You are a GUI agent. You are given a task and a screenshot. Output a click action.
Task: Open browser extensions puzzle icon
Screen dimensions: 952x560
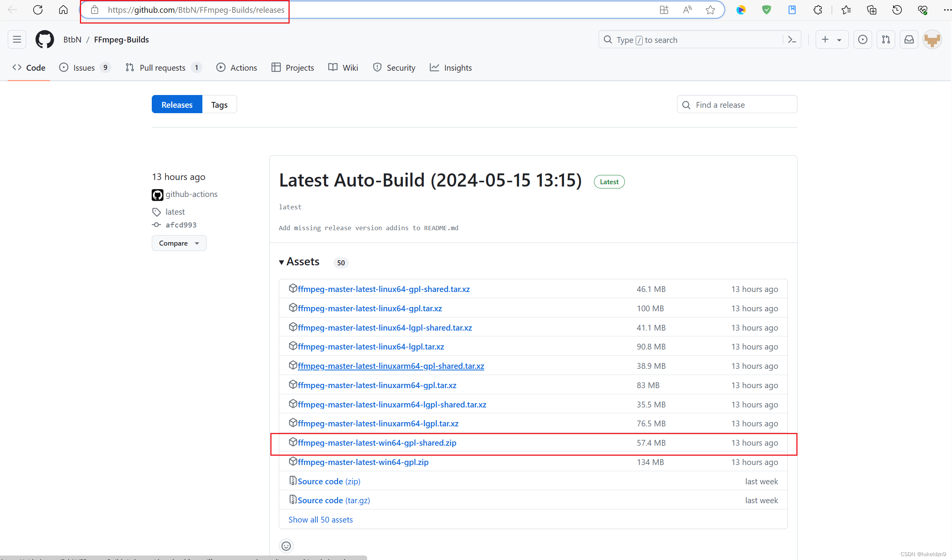pos(818,10)
